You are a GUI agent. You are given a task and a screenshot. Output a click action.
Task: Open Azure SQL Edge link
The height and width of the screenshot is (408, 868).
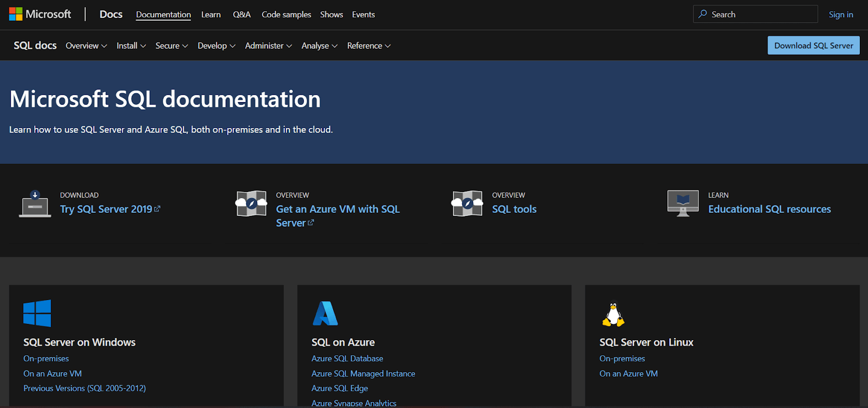tap(340, 388)
